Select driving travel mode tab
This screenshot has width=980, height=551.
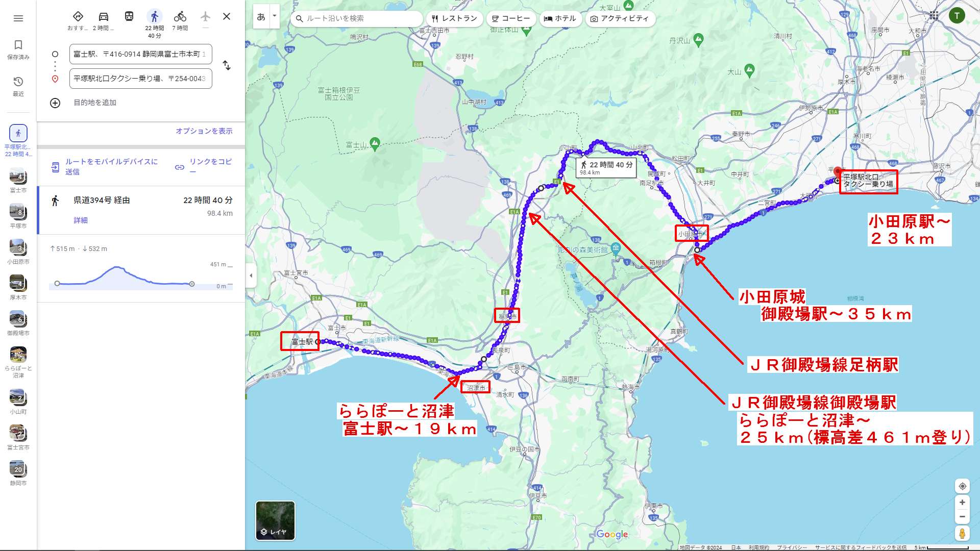click(x=104, y=21)
